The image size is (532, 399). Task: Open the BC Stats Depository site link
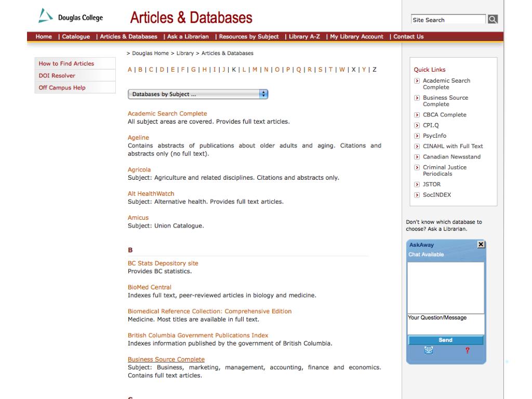point(163,263)
